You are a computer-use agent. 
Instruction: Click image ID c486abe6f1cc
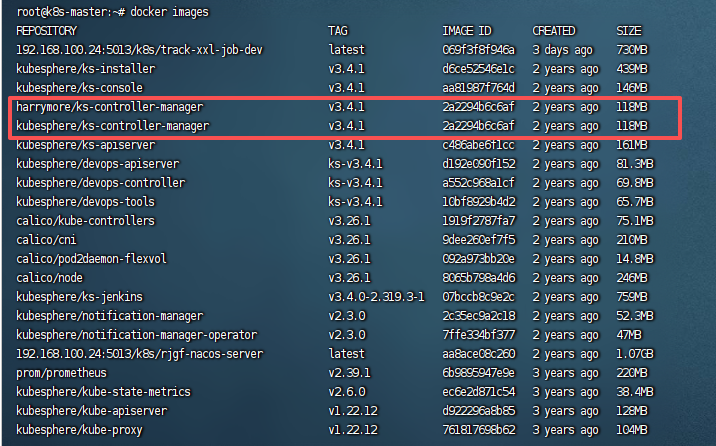(x=478, y=145)
